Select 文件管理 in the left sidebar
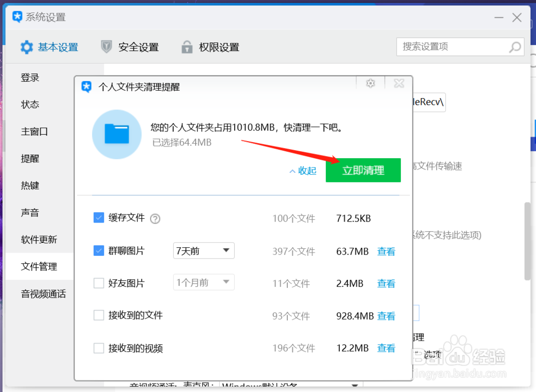 pos(40,266)
